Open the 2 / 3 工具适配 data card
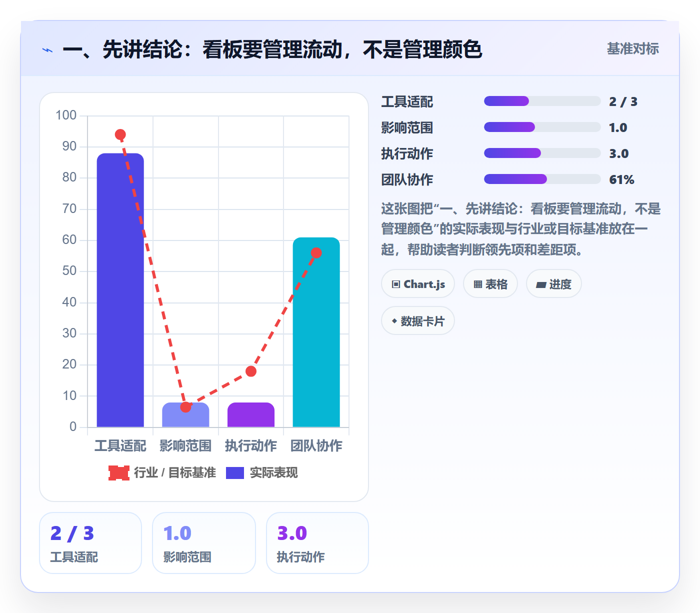The image size is (700, 613). (90, 543)
